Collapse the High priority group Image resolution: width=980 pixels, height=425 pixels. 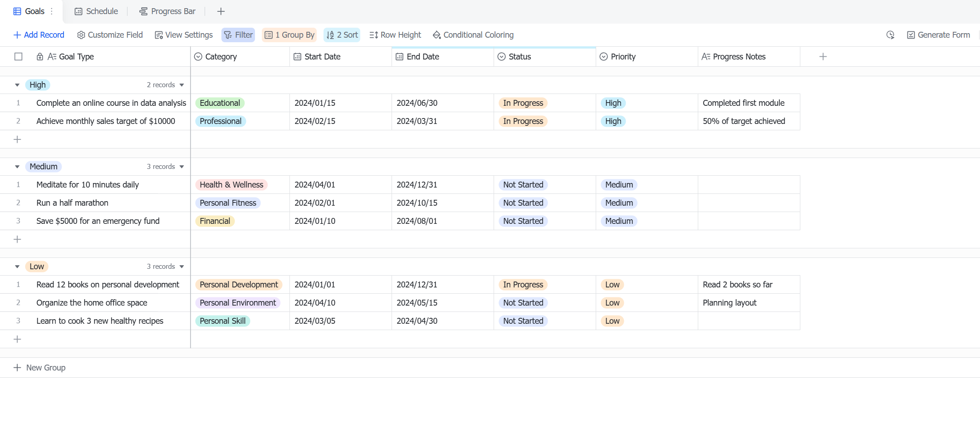17,85
